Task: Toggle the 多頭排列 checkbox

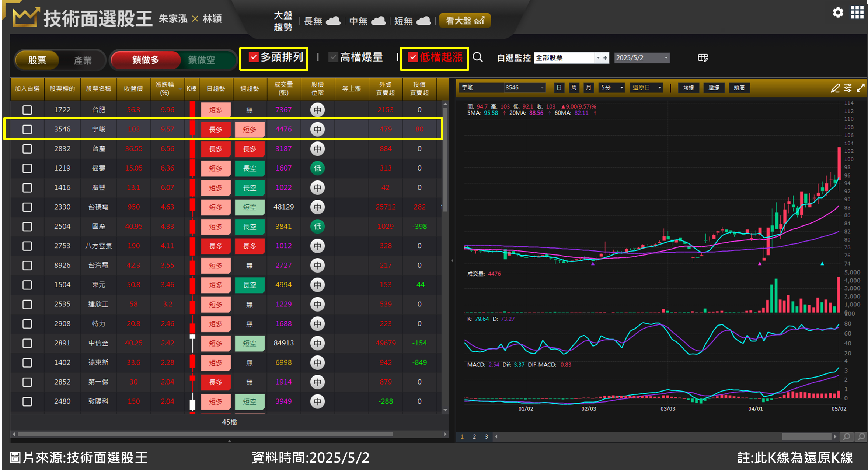Action: click(x=253, y=57)
